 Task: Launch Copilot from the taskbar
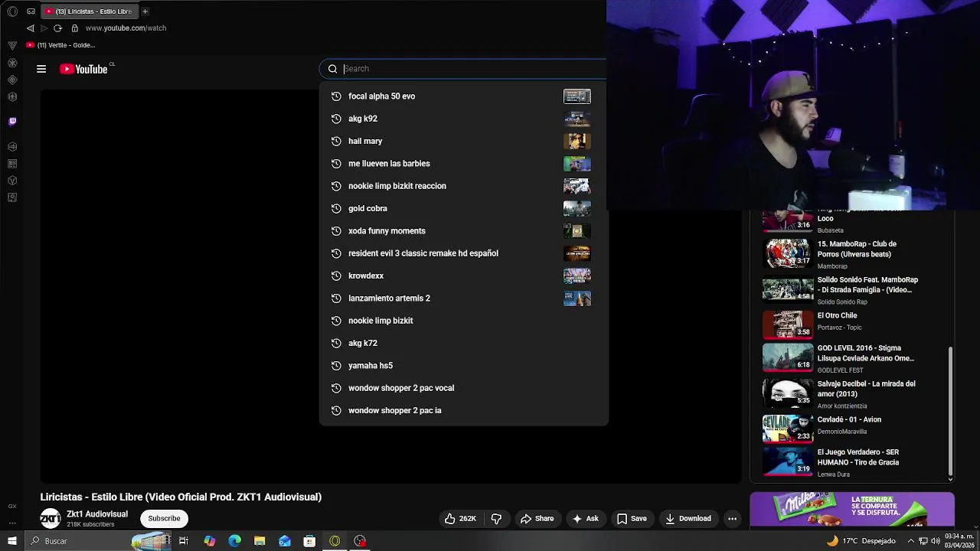[x=209, y=541]
